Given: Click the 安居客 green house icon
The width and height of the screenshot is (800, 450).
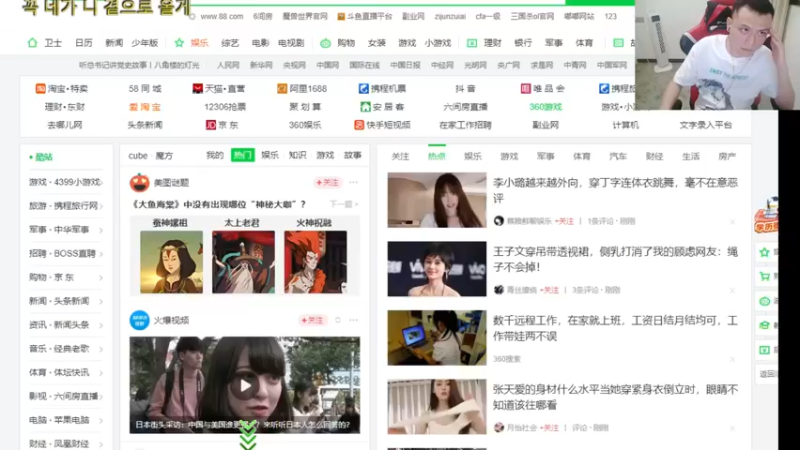Looking at the screenshot, I should click(365, 107).
